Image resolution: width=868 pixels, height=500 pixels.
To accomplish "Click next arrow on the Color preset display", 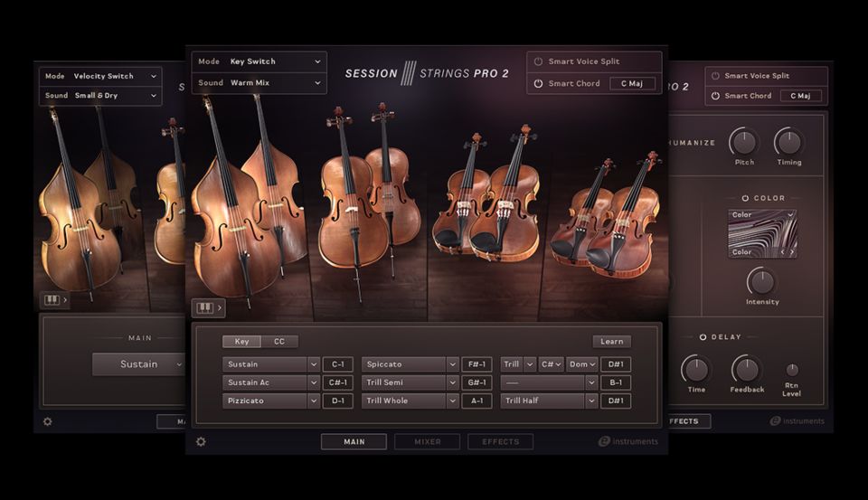I will 792,252.
